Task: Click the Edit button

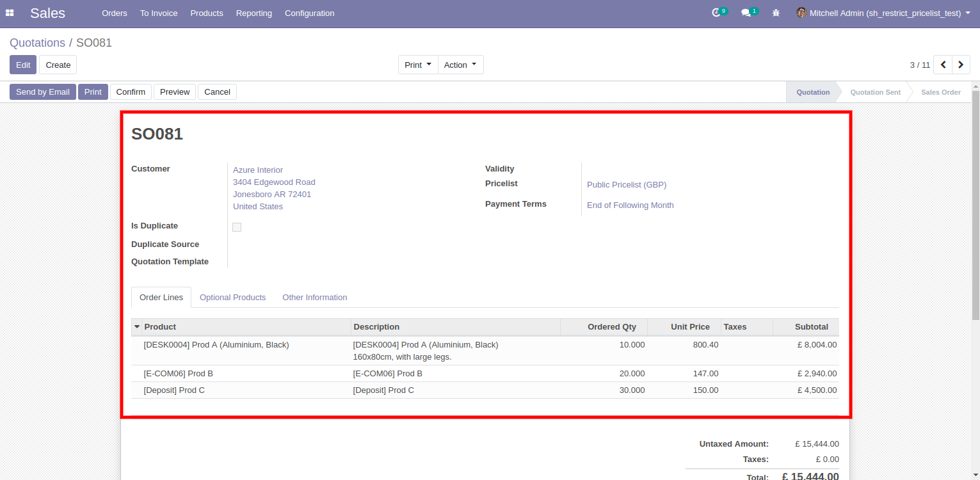Action: (23, 65)
